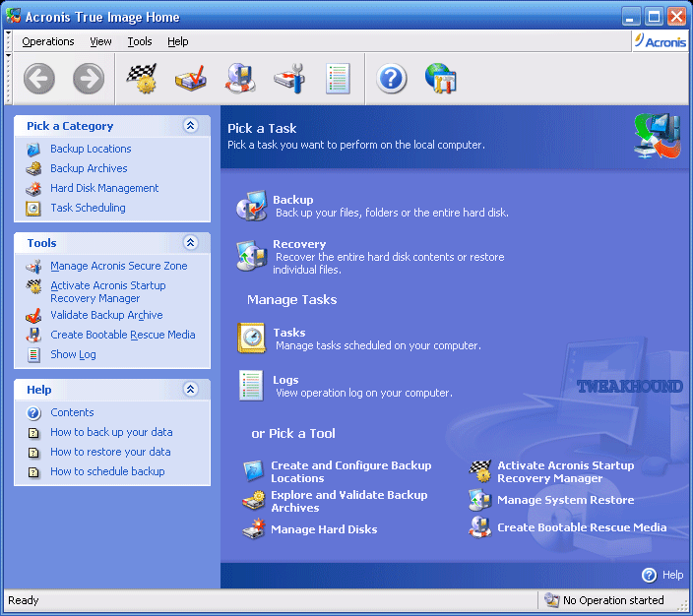Open the View menu

click(x=100, y=41)
